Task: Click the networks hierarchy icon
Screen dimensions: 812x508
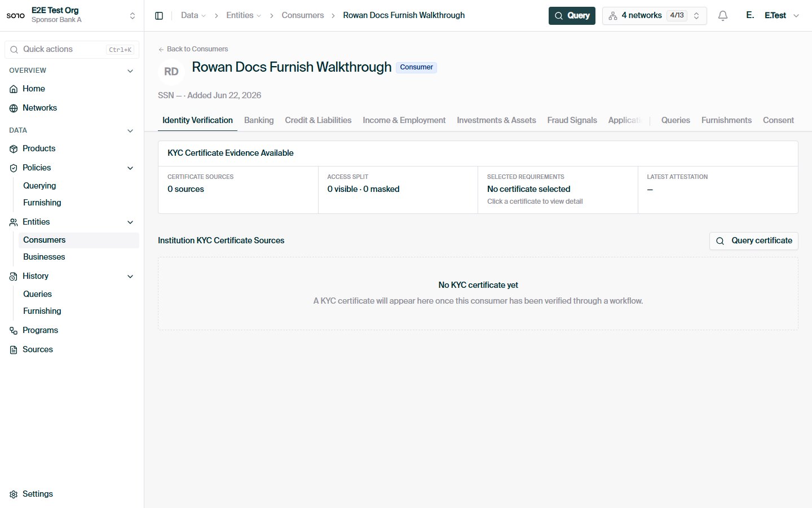Action: pos(613,16)
